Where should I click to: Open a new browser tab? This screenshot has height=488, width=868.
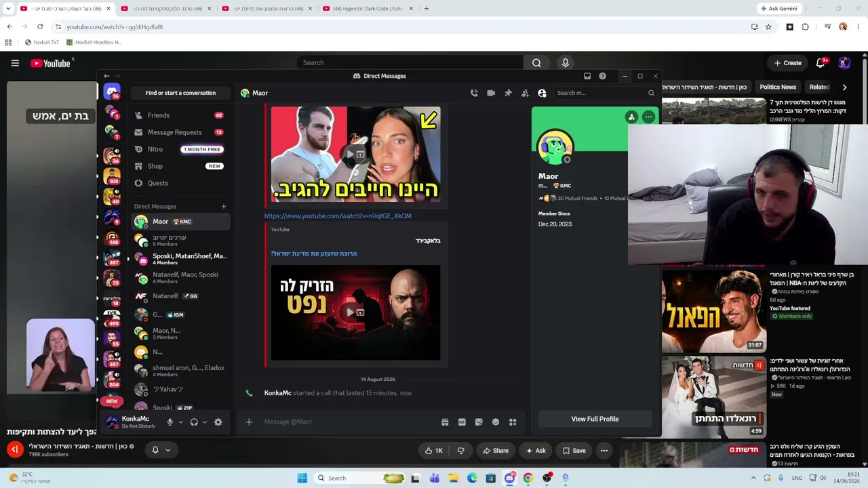click(x=426, y=9)
